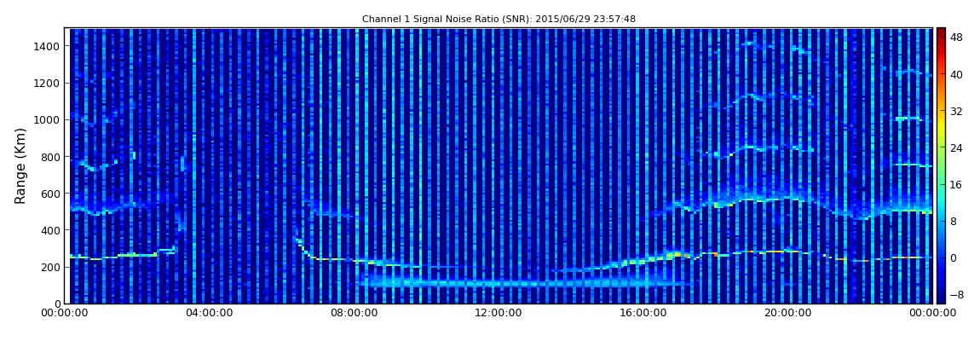Click the colorbar value 16
Screen dimensions: 980x347
(956, 184)
